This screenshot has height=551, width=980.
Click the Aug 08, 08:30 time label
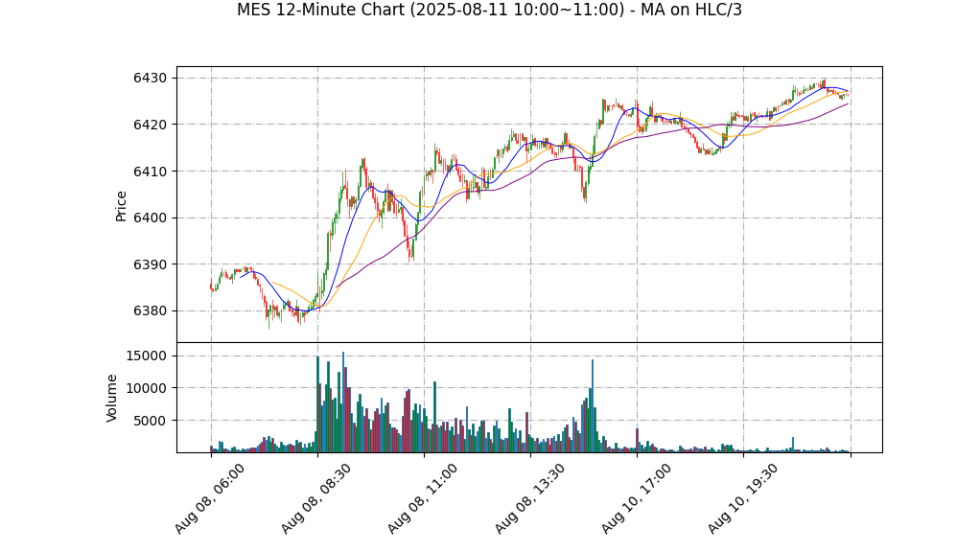pyautogui.click(x=315, y=498)
